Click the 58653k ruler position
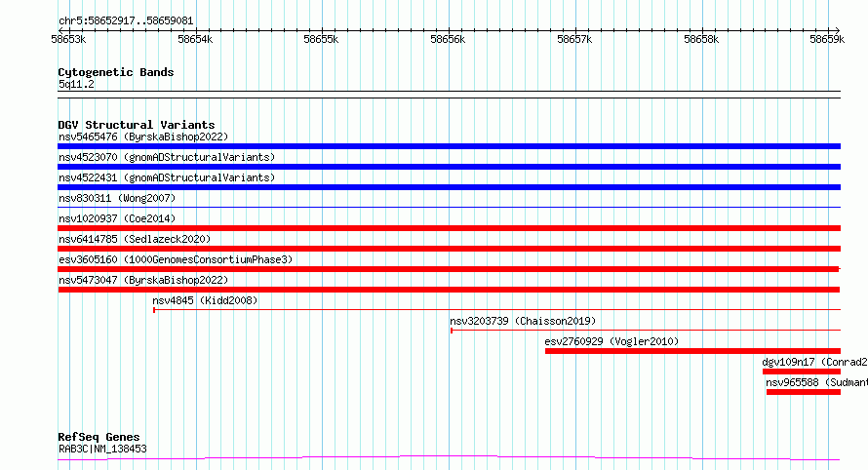The height and width of the screenshot is (470, 868). coord(68,39)
